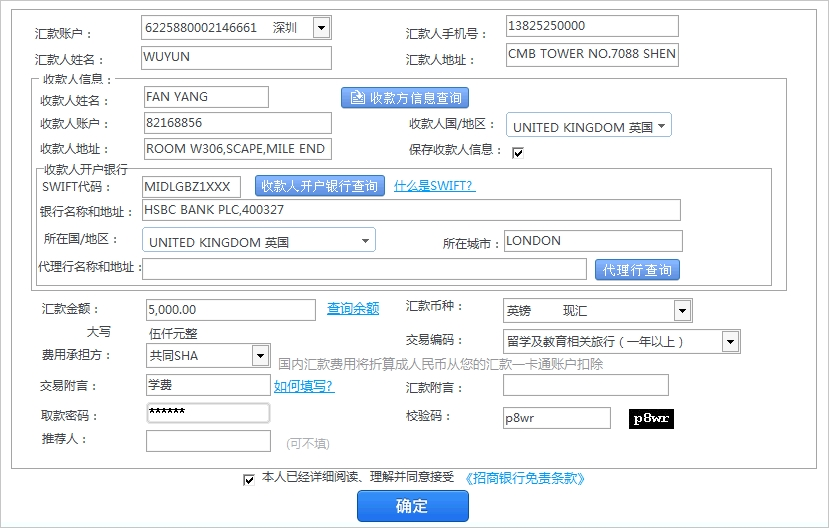Open the 所在国/地区 bank country dropdown
Viewport: 829px width, 528px height.
(x=366, y=241)
